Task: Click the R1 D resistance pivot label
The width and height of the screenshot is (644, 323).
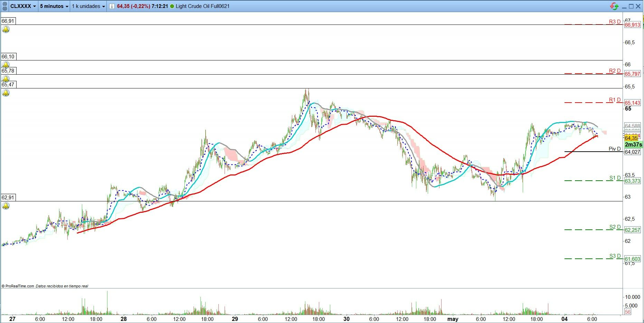Action: coord(614,100)
